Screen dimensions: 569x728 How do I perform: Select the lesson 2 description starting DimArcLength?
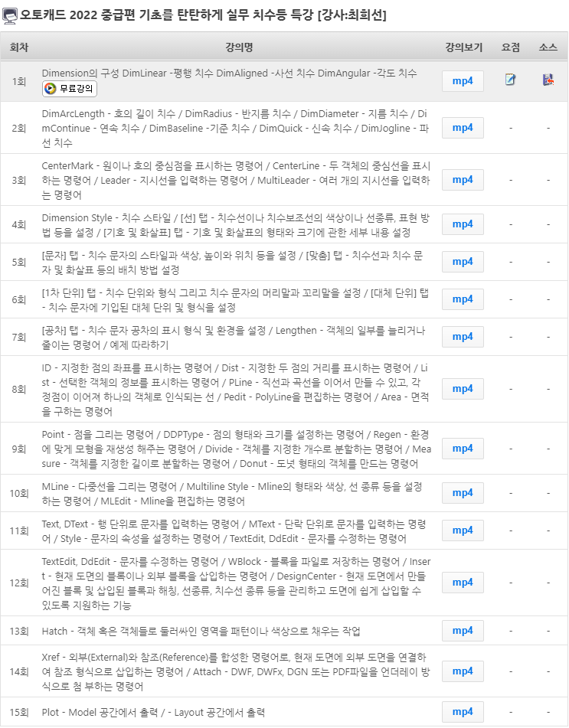[235, 128]
